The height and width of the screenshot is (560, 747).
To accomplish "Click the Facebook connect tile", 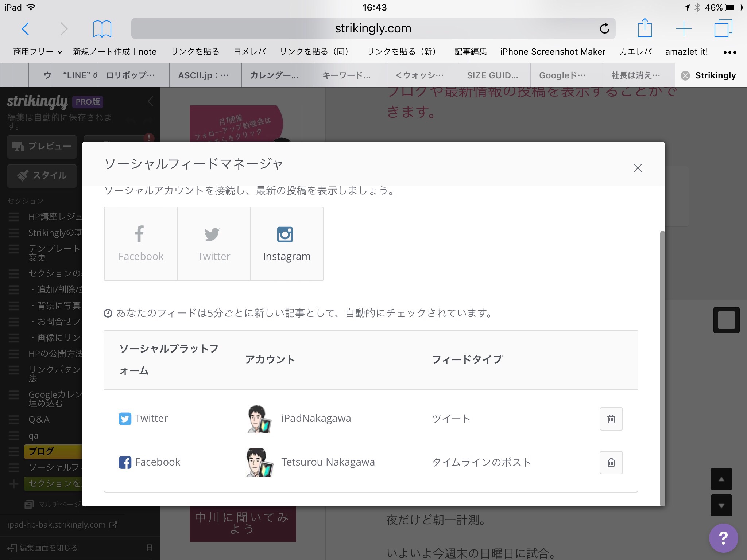I will click(x=141, y=244).
